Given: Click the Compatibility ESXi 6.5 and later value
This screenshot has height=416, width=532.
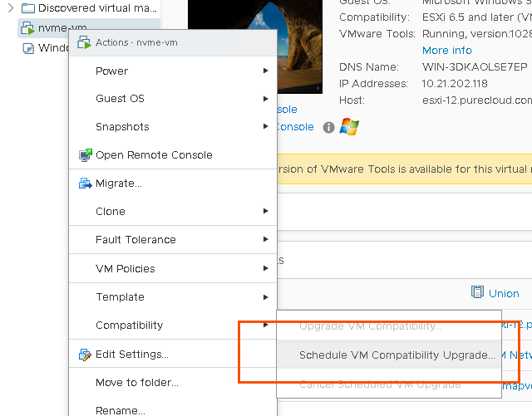Looking at the screenshot, I should coord(477,17).
